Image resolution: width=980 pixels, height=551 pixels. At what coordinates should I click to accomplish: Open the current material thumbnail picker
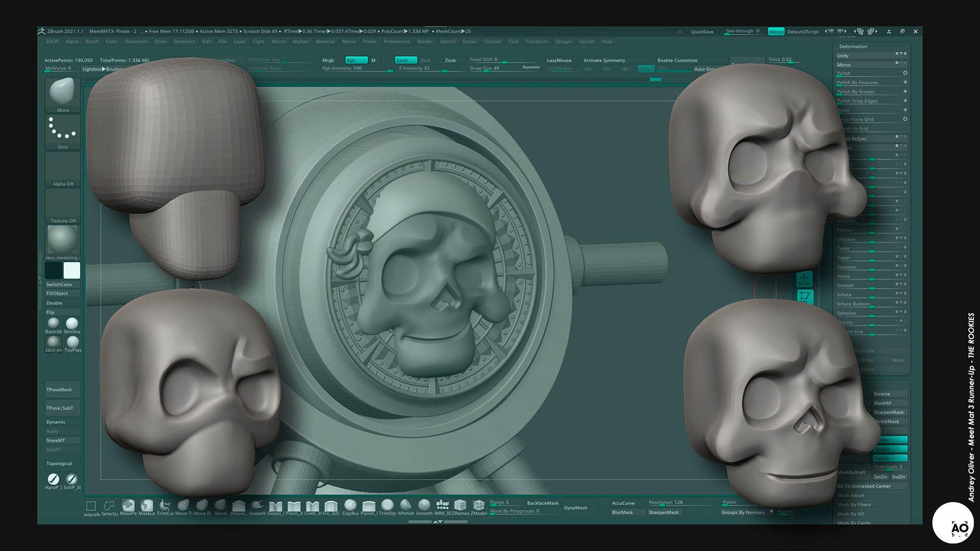(63, 242)
